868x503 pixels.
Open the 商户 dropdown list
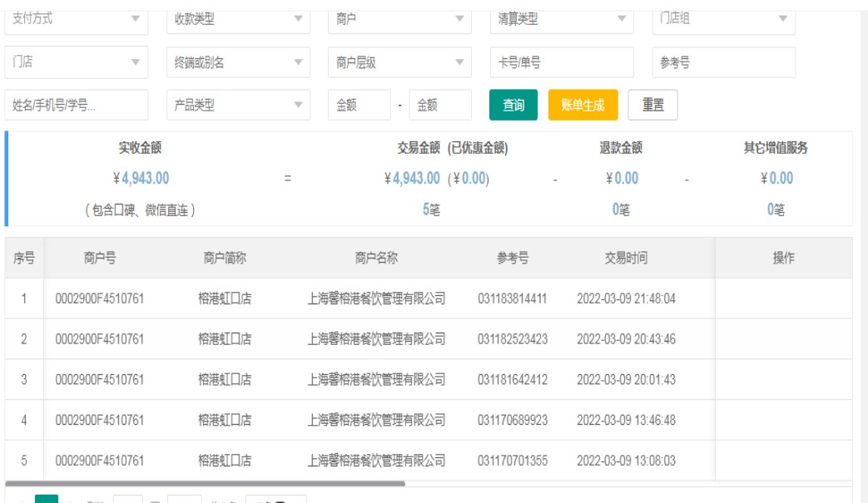(x=399, y=19)
